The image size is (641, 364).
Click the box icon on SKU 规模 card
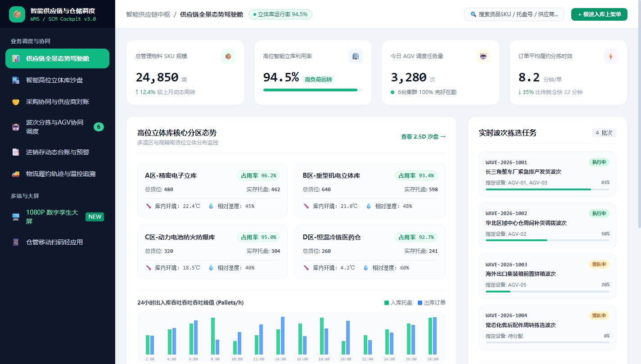tap(228, 56)
